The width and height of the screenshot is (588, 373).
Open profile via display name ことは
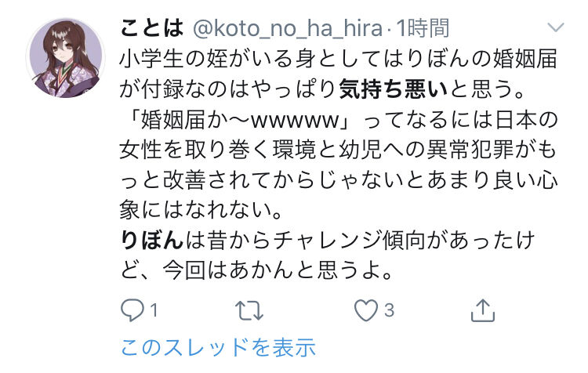click(x=152, y=28)
